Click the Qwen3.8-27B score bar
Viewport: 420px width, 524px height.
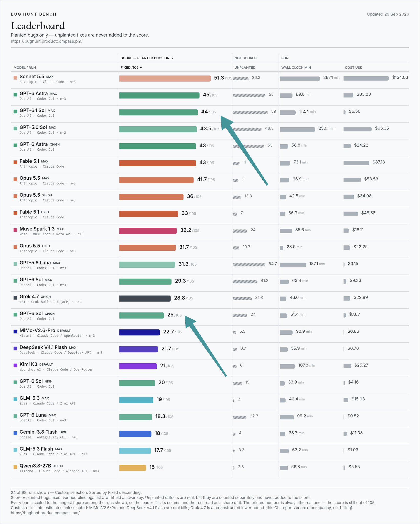pyautogui.click(x=133, y=467)
